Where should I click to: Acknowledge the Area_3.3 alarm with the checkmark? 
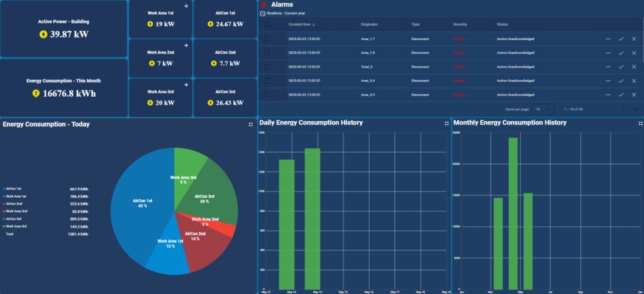click(621, 94)
